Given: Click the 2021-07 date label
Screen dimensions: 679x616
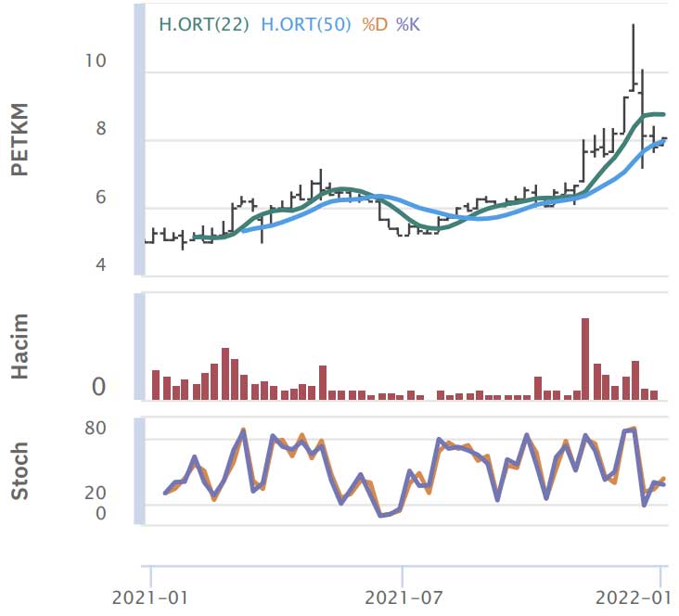Looking at the screenshot, I should [404, 597].
